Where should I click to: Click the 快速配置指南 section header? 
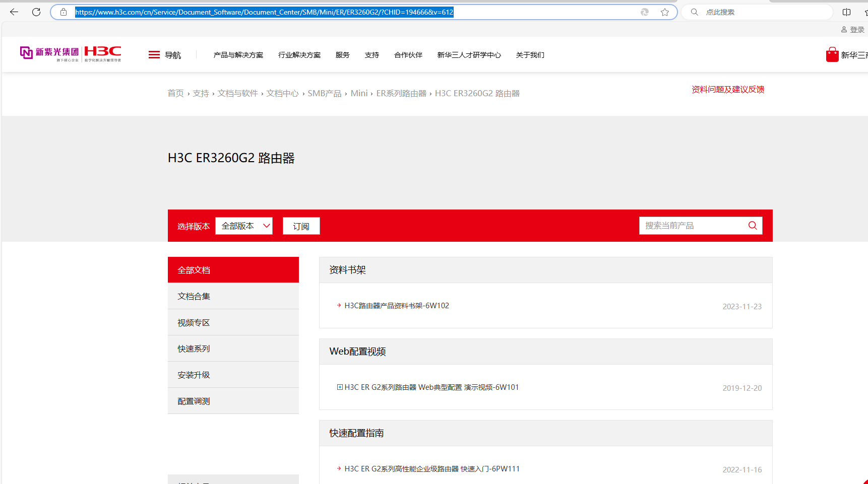[x=546, y=433]
